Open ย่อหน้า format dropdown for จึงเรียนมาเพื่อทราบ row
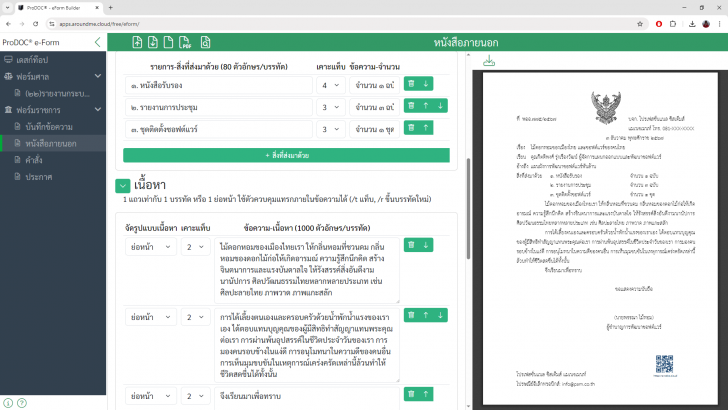Viewport: 728px width, 410px height. (x=151, y=396)
